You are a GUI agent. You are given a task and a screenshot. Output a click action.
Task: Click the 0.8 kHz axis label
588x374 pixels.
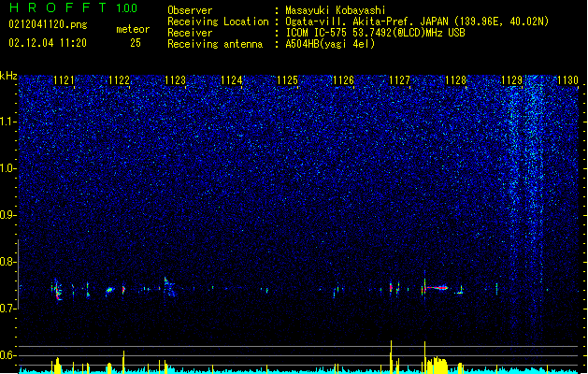point(8,262)
